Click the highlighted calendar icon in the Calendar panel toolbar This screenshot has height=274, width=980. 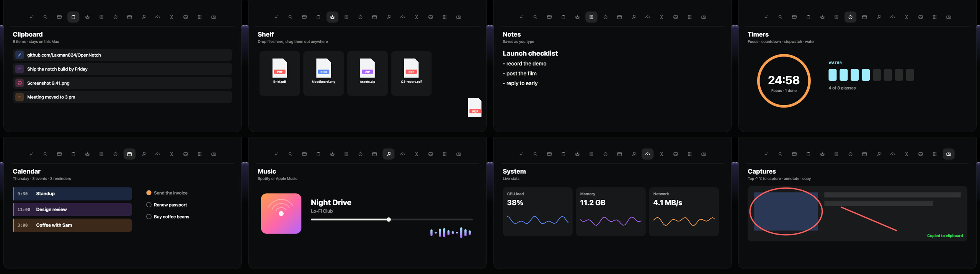(x=129, y=154)
